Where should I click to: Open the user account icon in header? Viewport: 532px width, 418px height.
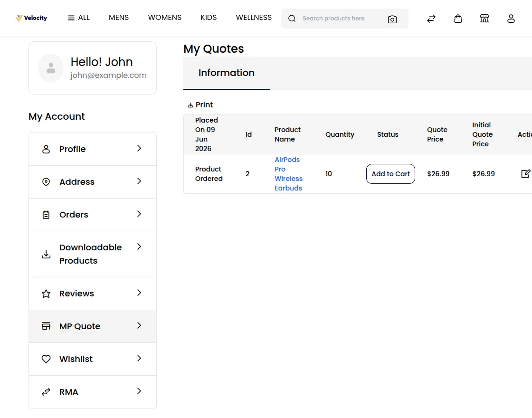click(x=511, y=19)
